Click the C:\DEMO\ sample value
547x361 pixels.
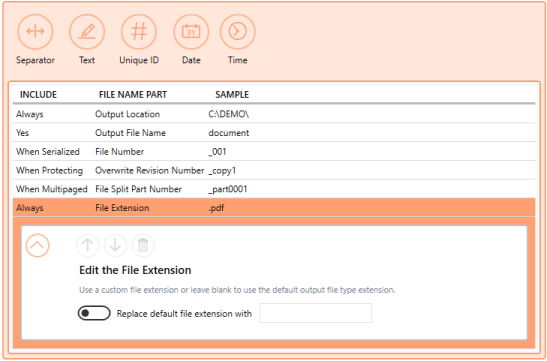pyautogui.click(x=229, y=114)
